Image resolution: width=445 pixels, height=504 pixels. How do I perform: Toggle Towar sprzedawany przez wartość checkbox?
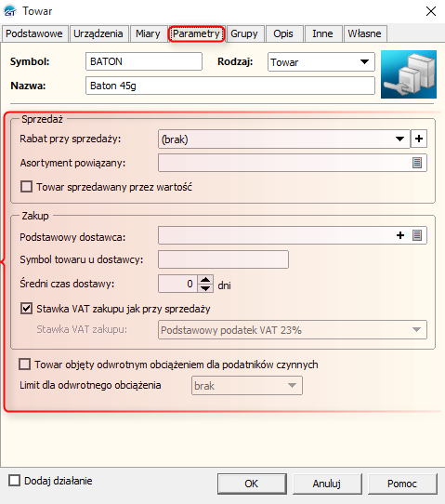click(x=26, y=187)
